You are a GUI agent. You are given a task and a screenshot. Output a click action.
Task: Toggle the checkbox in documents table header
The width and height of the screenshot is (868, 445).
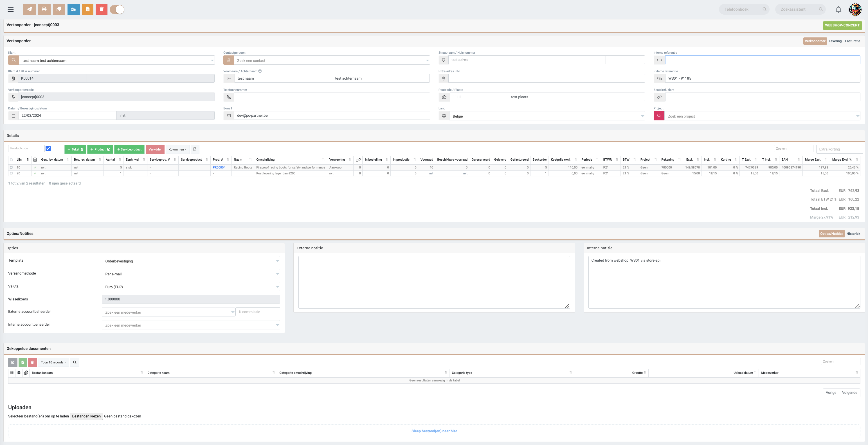point(19,373)
